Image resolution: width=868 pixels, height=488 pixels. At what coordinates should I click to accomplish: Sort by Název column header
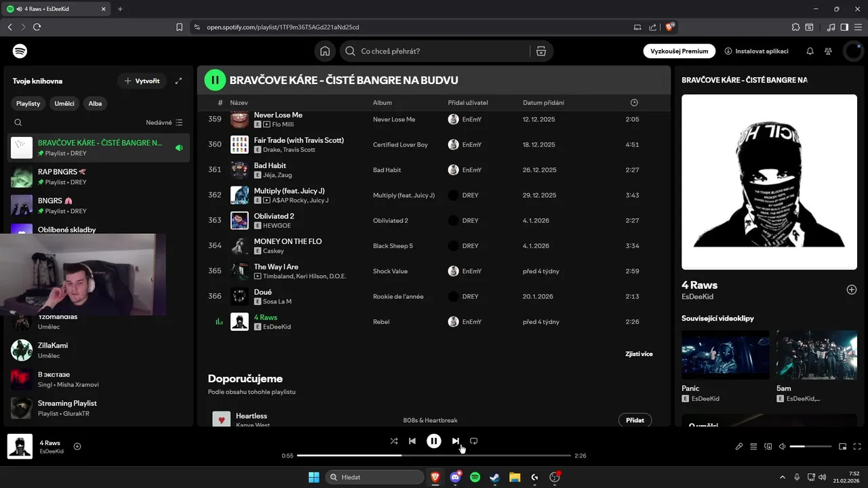239,102
